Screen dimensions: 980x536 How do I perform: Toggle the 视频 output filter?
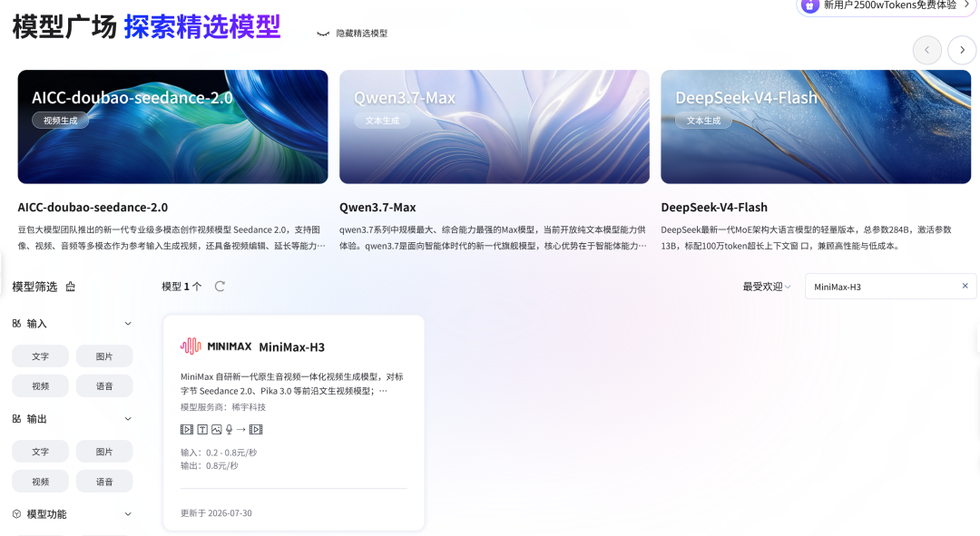pyautogui.click(x=41, y=482)
